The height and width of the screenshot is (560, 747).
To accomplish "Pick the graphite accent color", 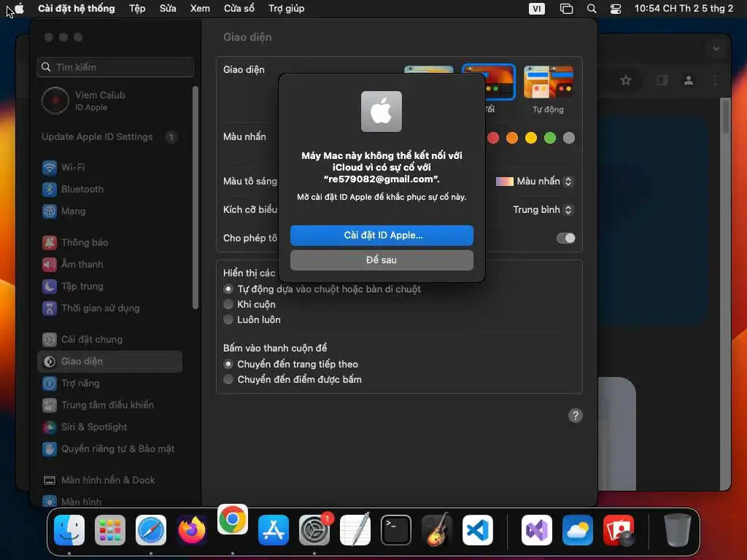I will (569, 138).
